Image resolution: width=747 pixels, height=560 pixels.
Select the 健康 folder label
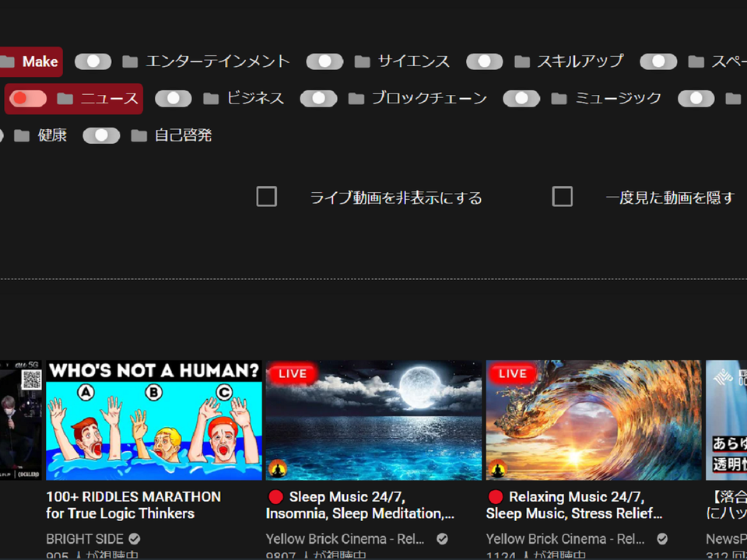point(52,135)
